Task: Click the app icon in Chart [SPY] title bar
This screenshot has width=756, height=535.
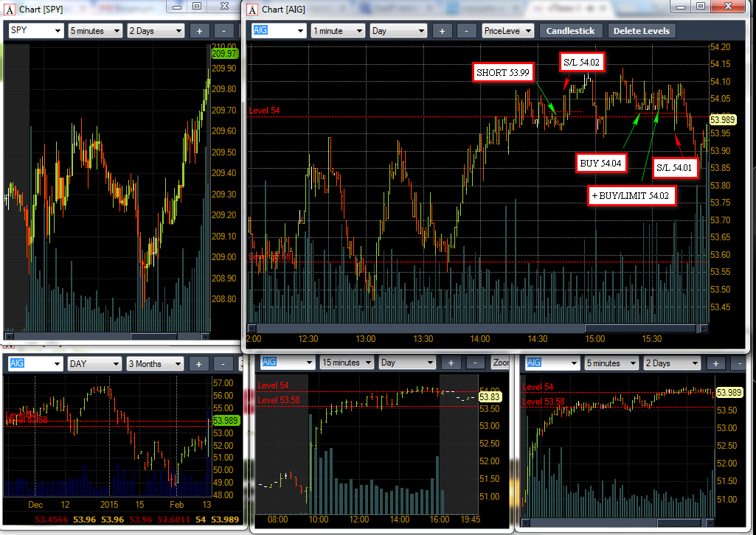Action: [x=10, y=9]
